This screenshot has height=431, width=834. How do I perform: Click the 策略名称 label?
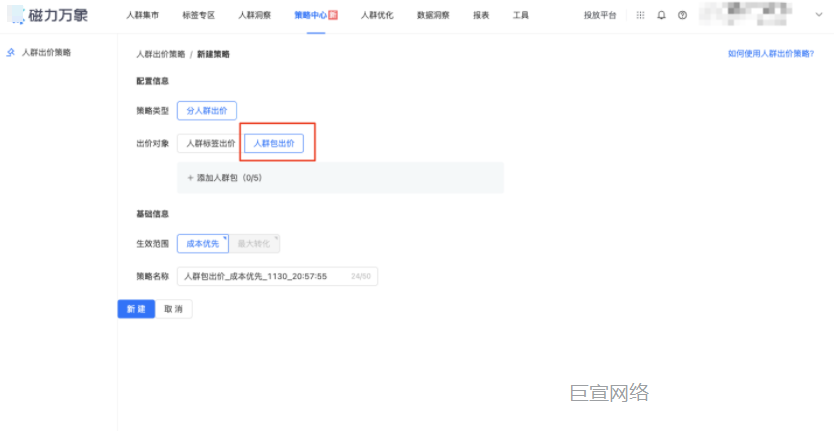[153, 276]
